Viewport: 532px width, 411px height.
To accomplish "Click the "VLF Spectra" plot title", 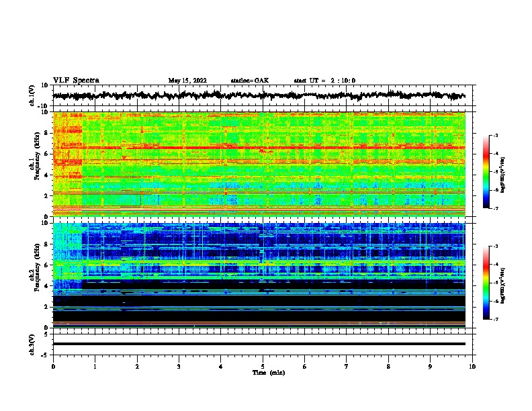I will tap(76, 81).
